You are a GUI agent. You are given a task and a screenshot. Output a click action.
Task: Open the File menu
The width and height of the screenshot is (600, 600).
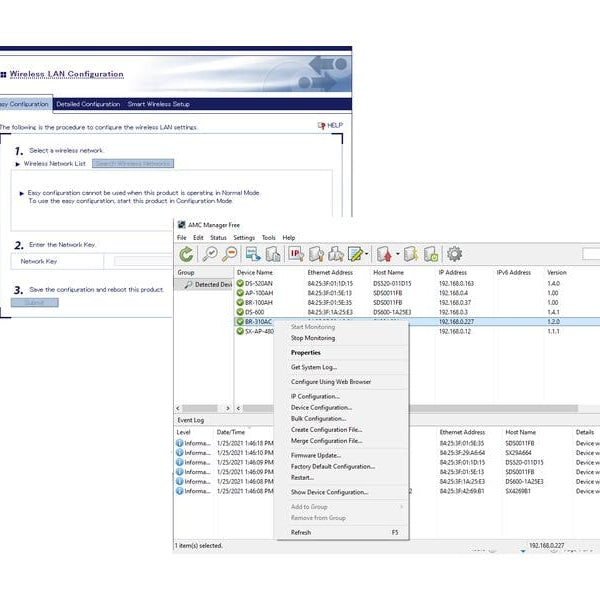point(181,238)
